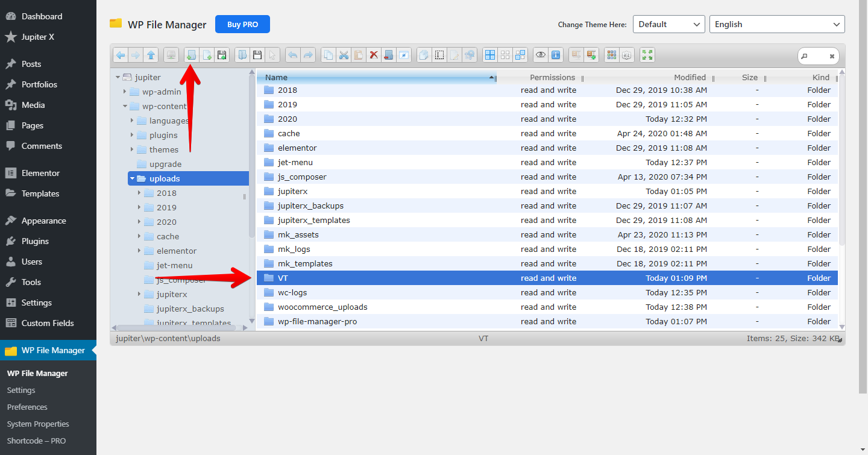Click the redo arrow in toolbar
The image size is (868, 455).
(308, 55)
